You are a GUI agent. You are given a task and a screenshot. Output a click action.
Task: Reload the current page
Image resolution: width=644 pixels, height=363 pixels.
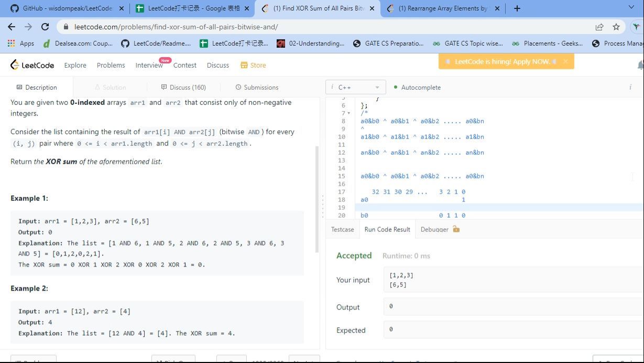(x=45, y=27)
